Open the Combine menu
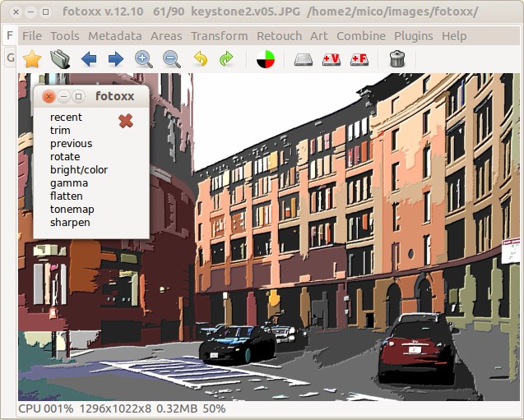The width and height of the screenshot is (524, 420). point(361,36)
